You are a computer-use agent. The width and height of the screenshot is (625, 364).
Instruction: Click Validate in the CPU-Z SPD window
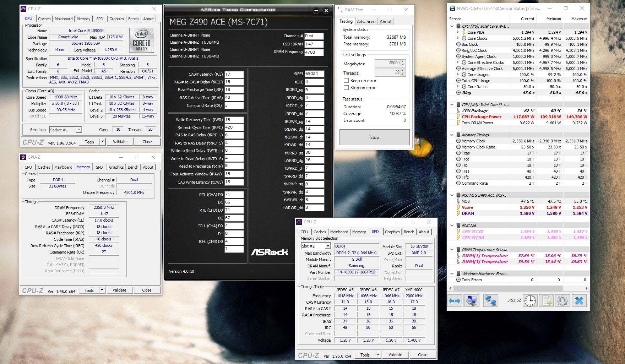[395, 355]
